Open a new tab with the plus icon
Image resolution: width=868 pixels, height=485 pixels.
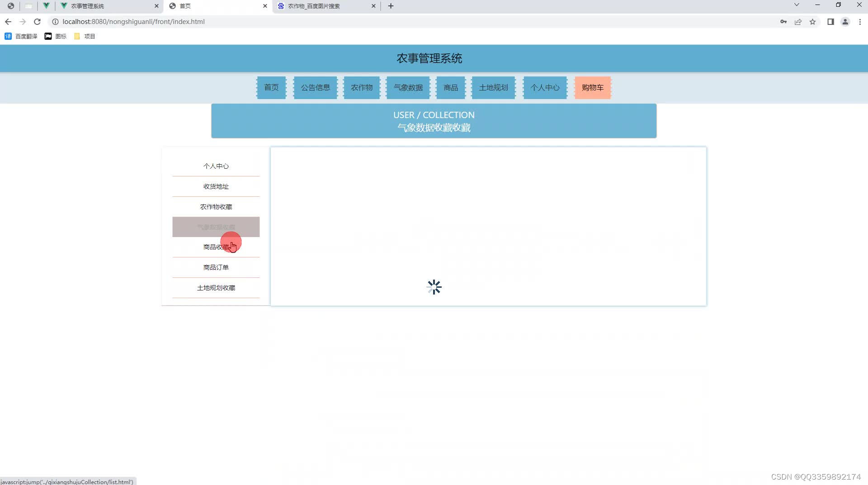tap(391, 6)
